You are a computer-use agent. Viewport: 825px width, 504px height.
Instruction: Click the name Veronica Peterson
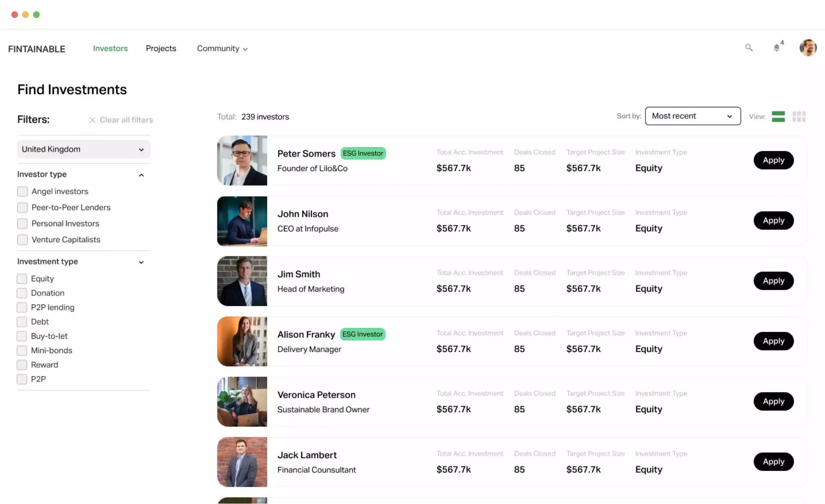point(316,395)
